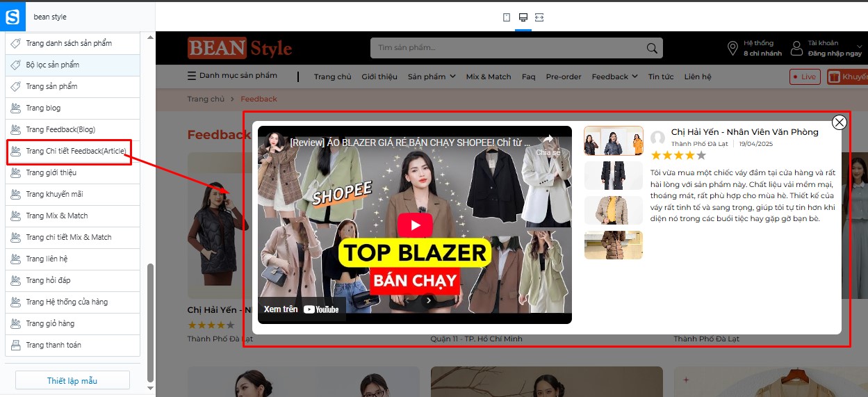Expand the Feedback menu dropdown

click(x=614, y=76)
